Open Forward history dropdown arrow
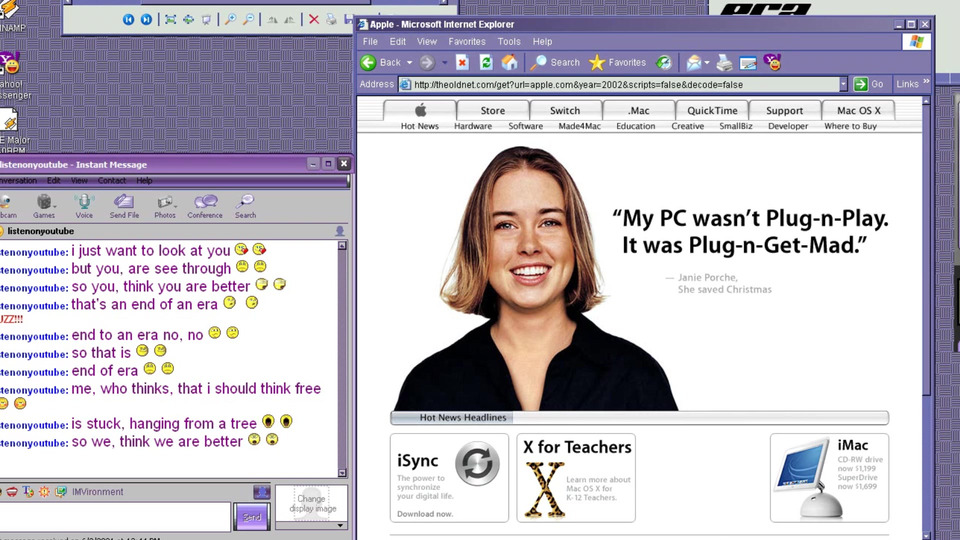 pyautogui.click(x=444, y=62)
